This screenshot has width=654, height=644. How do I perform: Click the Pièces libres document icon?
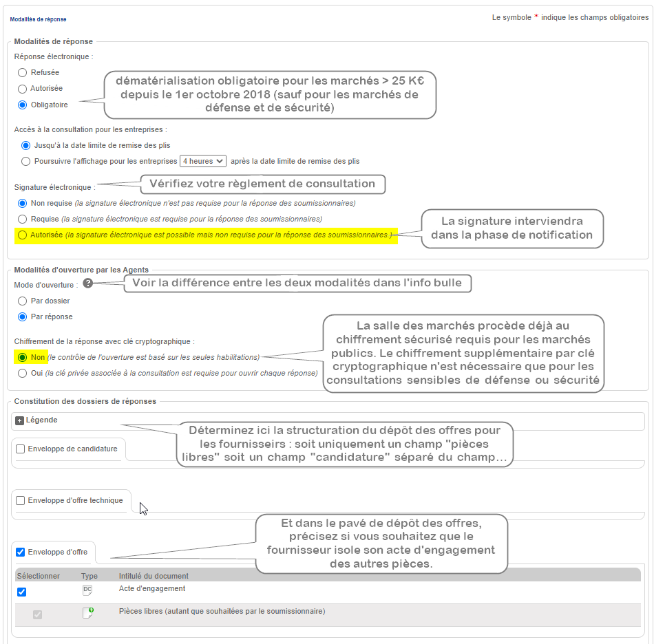[87, 612]
